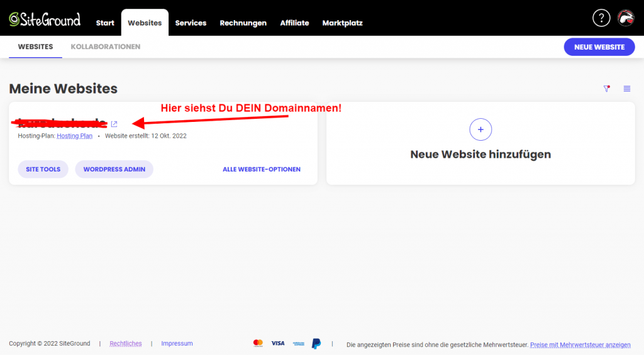The width and height of the screenshot is (644, 355).
Task: Open the Impressum footer link
Action: tap(177, 344)
